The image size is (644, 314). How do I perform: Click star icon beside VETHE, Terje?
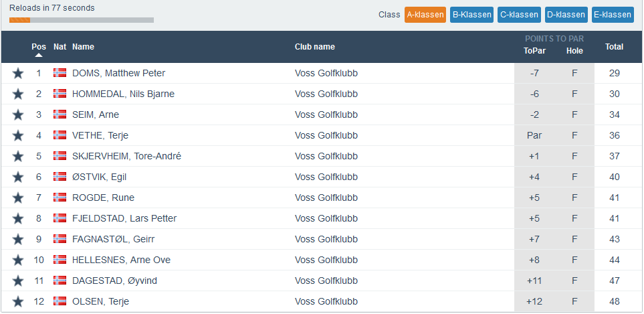tap(18, 135)
